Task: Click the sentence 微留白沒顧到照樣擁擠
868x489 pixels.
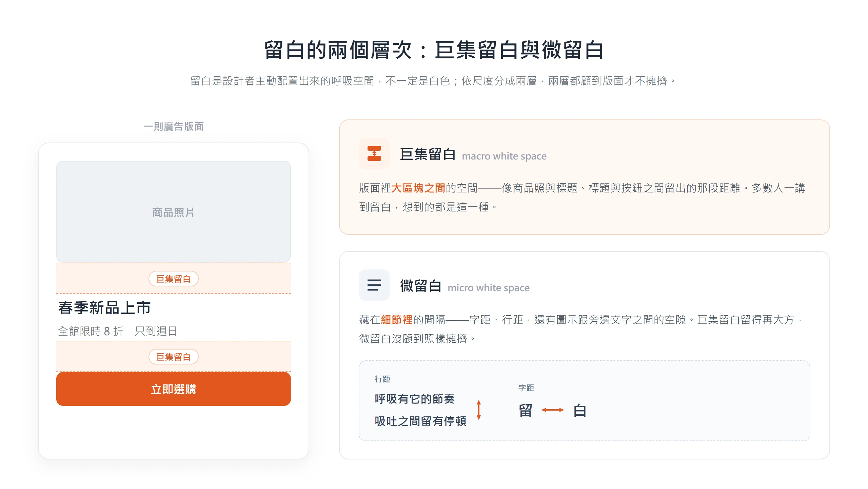Action: (417, 339)
